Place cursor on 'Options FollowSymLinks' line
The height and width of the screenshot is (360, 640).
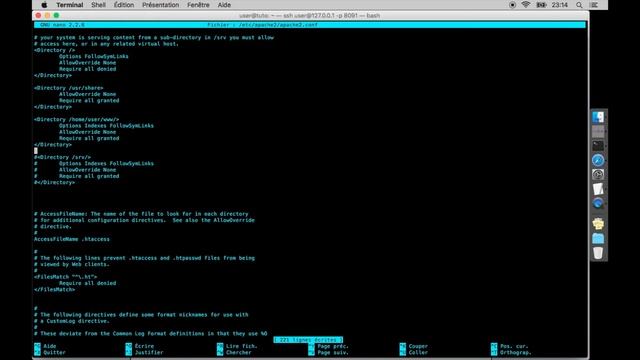(x=94, y=56)
